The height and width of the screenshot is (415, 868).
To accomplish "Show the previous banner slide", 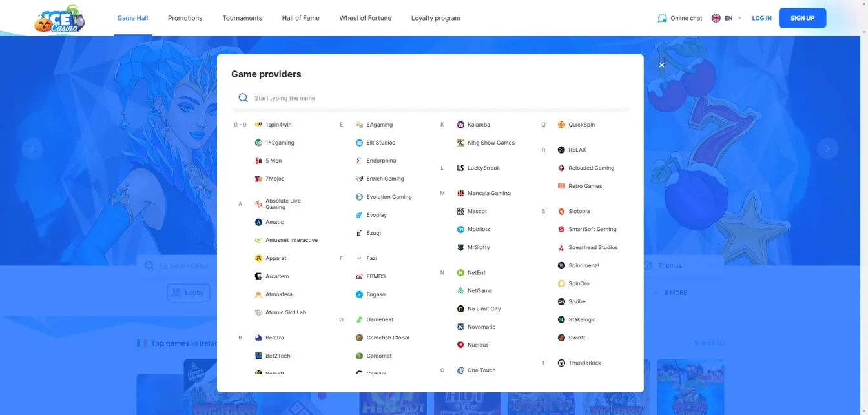I will click(32, 149).
